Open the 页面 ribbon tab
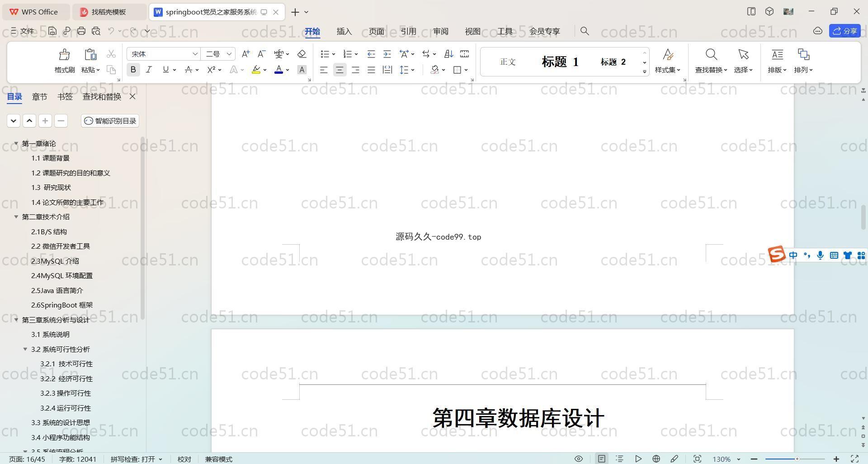Image resolution: width=868 pixels, height=464 pixels. 376,31
